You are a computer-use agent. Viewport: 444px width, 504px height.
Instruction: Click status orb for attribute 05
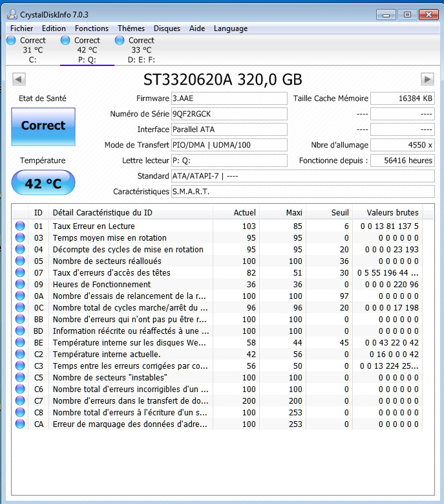pos(20,261)
